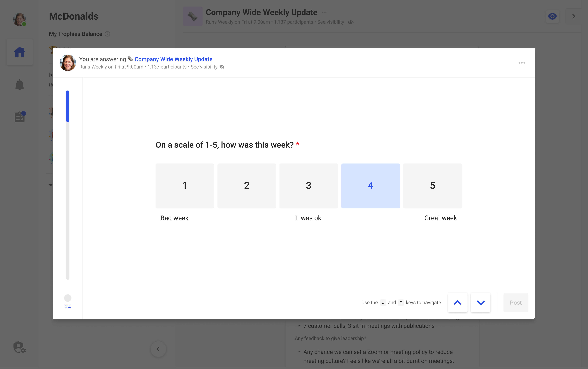This screenshot has height=369, width=588.
Task: Open the tasks clipboard icon with badge
Action: (20, 117)
